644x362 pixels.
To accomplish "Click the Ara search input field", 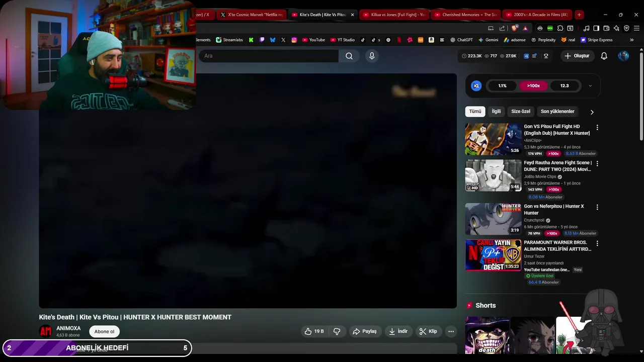I will tap(268, 56).
